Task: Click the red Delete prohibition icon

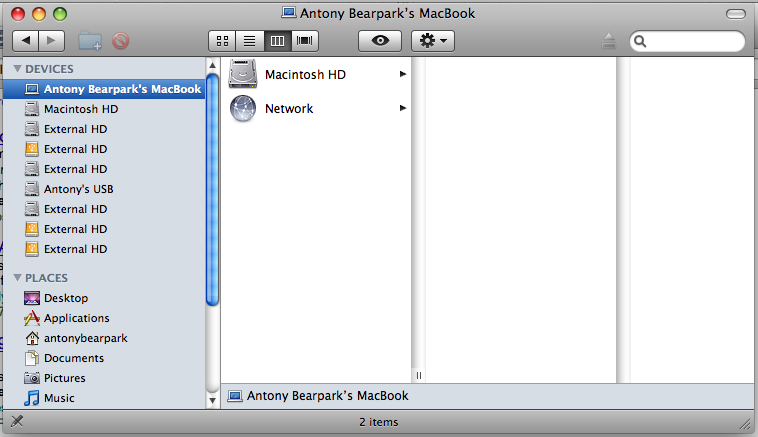Action: click(121, 41)
